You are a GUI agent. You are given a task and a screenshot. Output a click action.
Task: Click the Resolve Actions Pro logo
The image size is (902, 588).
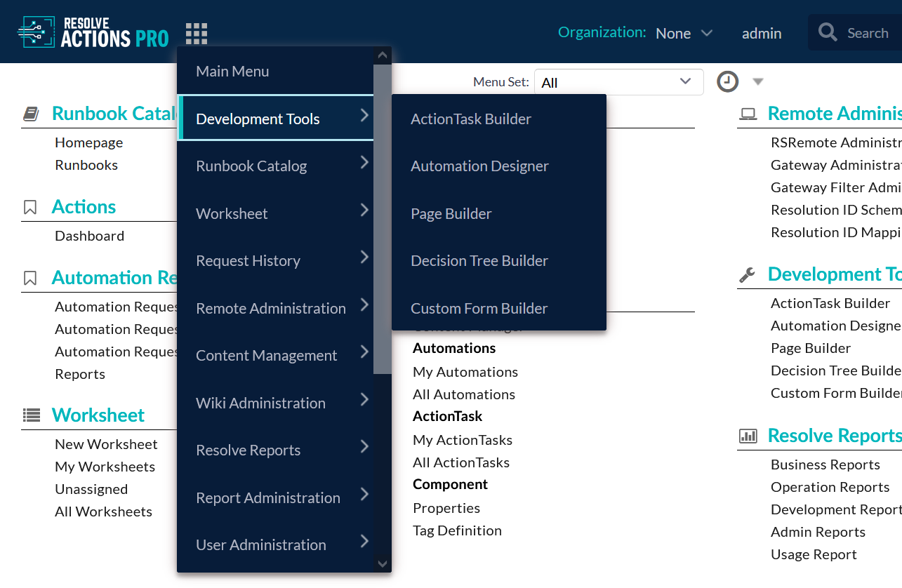pyautogui.click(x=93, y=32)
